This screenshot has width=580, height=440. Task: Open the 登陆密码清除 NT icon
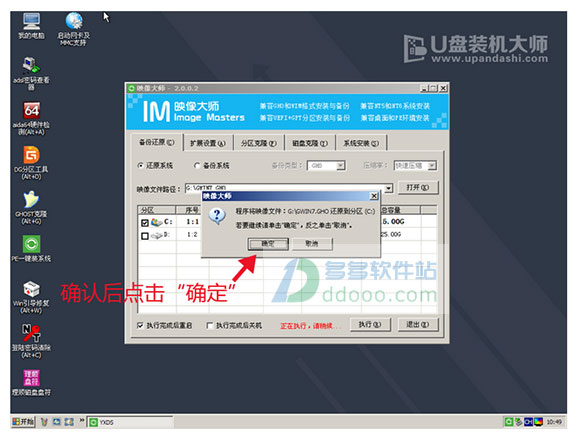tap(31, 341)
